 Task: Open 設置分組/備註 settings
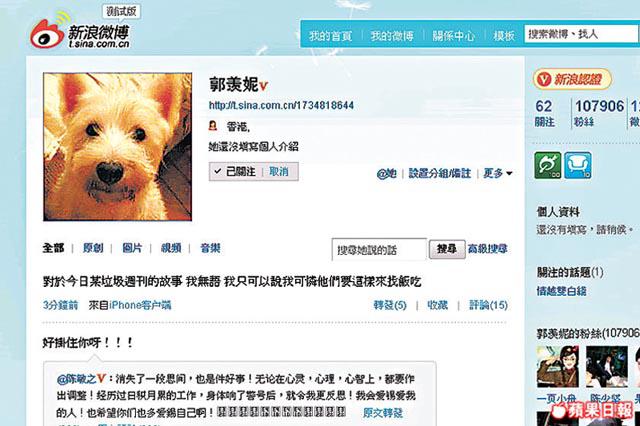[440, 173]
